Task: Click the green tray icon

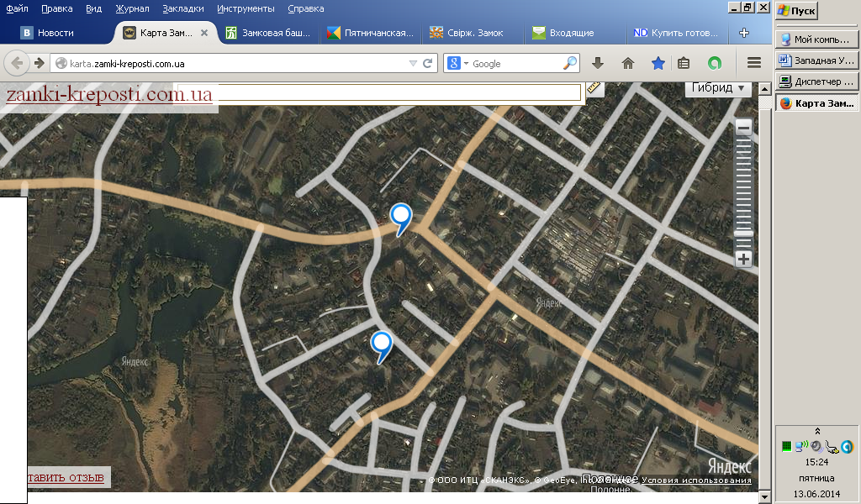Action: tap(786, 446)
